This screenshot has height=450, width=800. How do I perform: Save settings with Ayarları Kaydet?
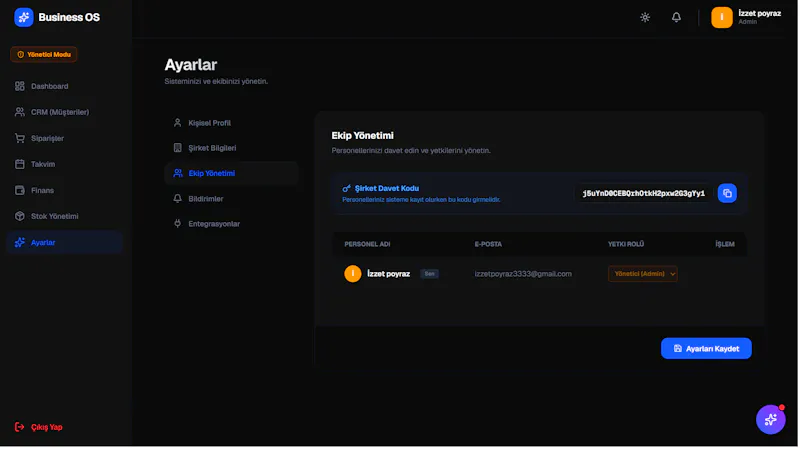coord(708,349)
